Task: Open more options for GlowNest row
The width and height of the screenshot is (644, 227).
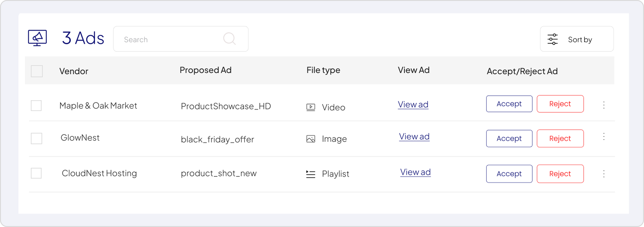Action: click(x=604, y=136)
